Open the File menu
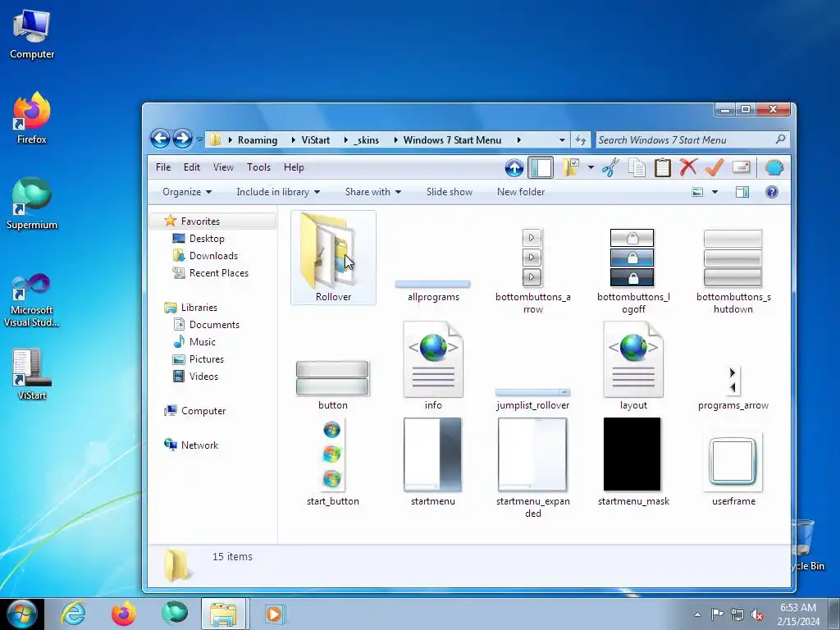The image size is (840, 630). click(x=163, y=167)
